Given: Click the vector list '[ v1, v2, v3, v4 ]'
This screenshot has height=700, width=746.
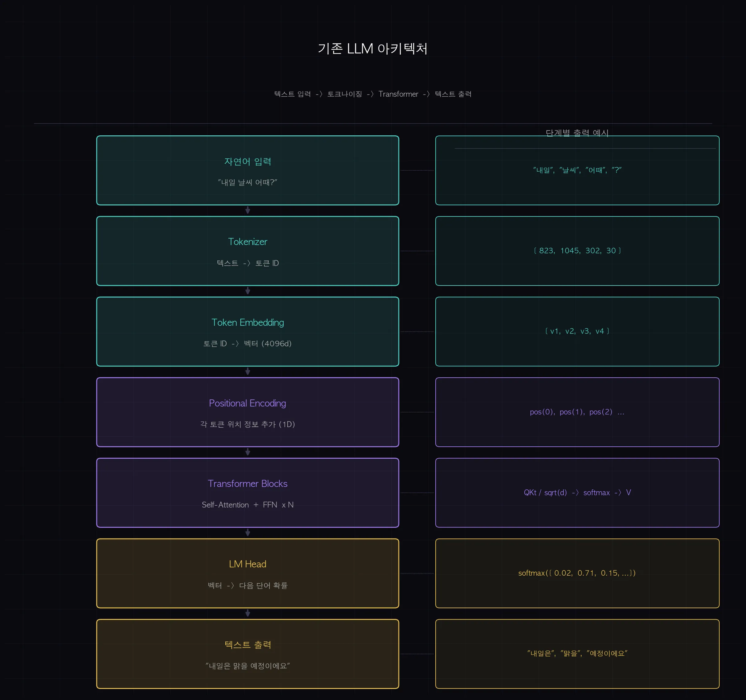Looking at the screenshot, I should (577, 331).
